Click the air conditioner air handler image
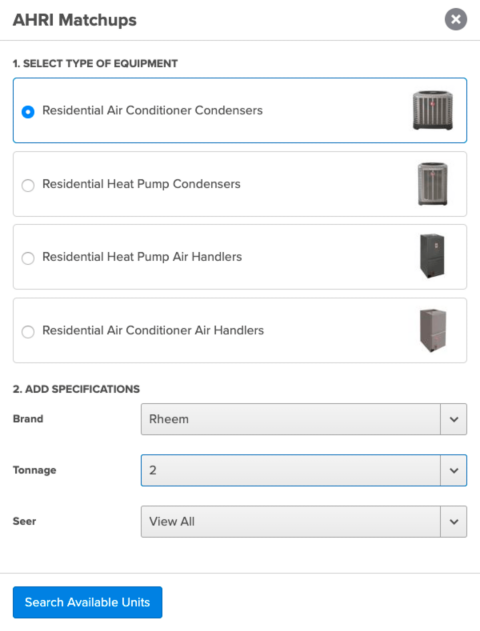 [433, 330]
